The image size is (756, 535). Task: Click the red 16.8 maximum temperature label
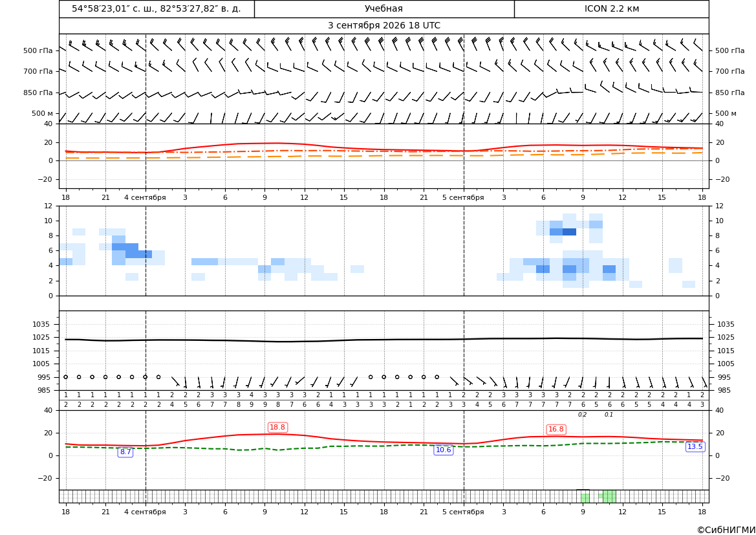(556, 430)
